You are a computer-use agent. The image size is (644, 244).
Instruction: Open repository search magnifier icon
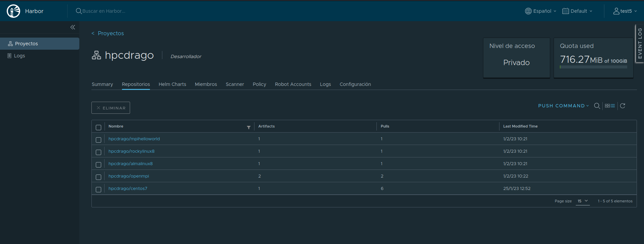tap(597, 106)
